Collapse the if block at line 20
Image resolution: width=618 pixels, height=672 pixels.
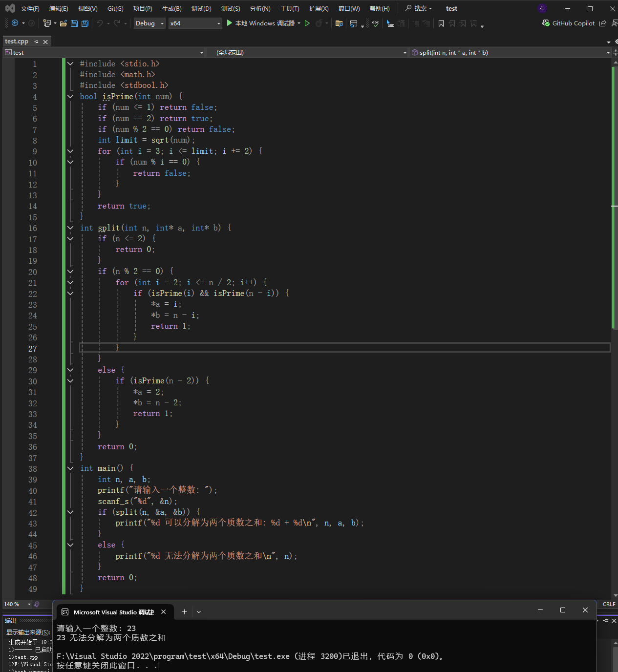[70, 271]
